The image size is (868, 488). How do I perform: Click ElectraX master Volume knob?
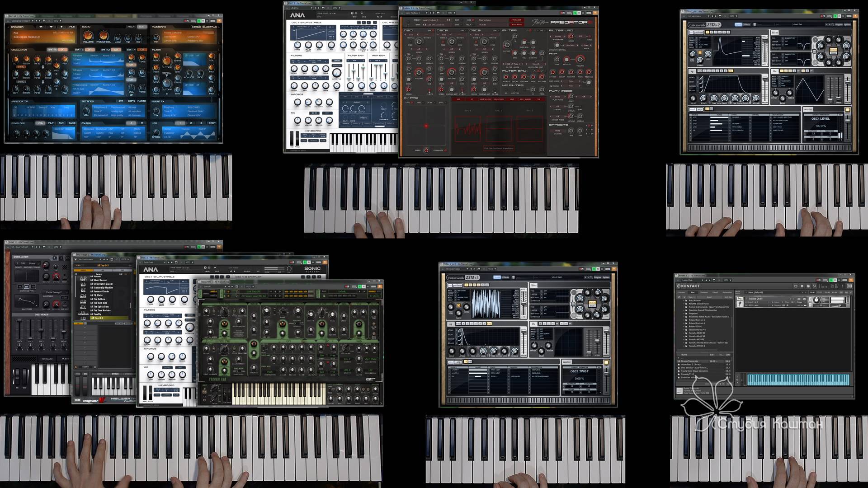(88, 36)
